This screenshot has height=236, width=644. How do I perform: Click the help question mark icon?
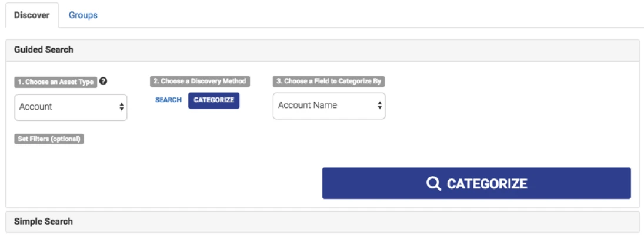point(104,82)
